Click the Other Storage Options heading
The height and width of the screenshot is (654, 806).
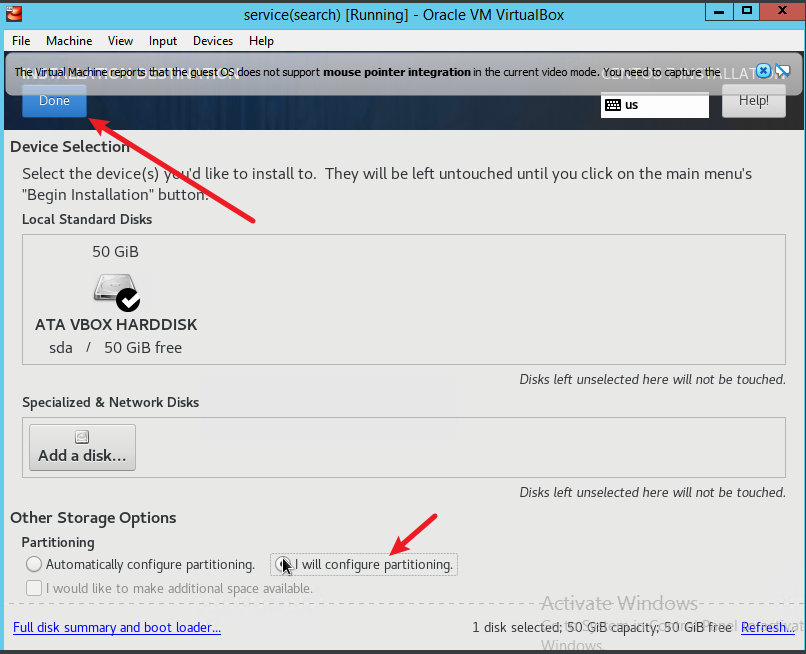93,518
